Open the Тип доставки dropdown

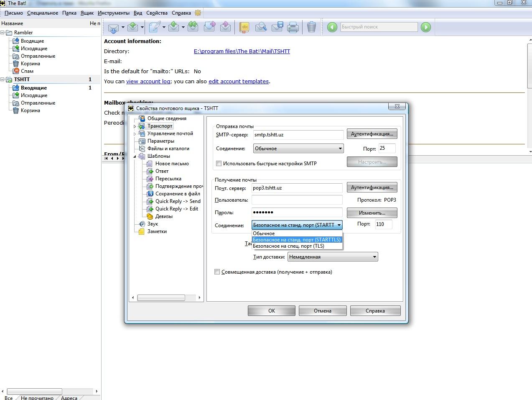333,257
